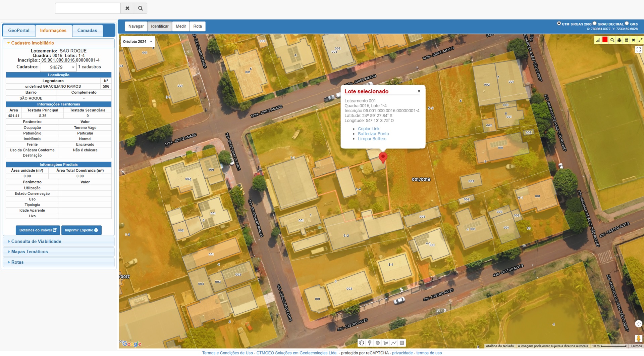
Task: Drop the Street View pegman
Action: (638, 338)
